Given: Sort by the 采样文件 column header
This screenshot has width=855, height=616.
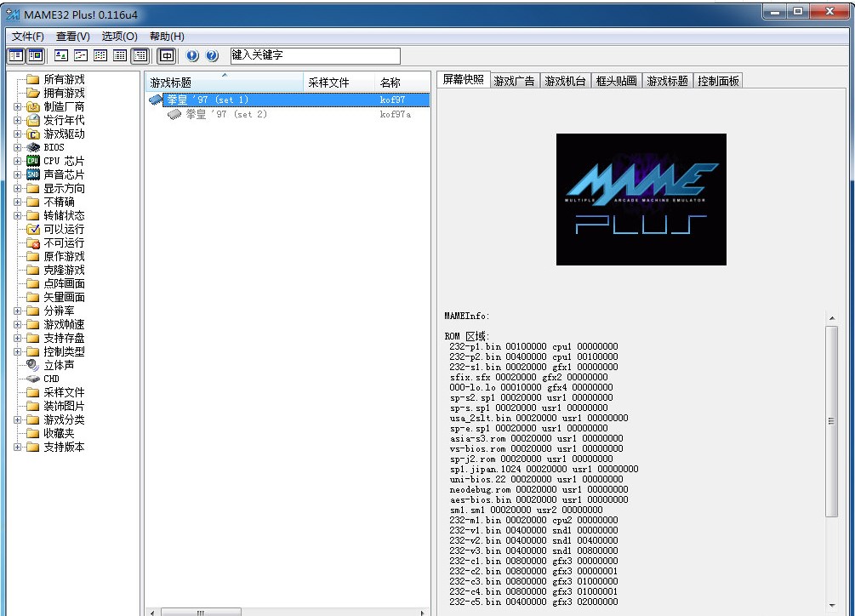Looking at the screenshot, I should click(x=339, y=83).
